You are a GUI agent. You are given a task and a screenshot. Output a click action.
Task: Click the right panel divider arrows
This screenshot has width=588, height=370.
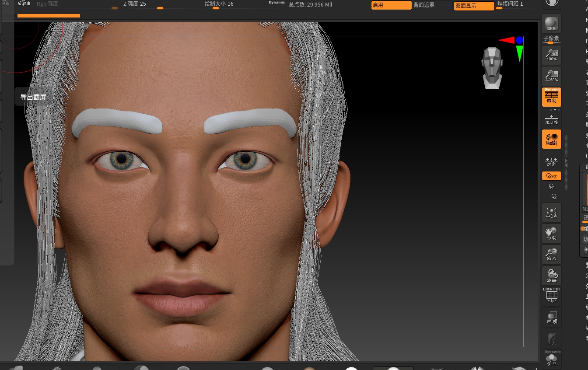566,163
